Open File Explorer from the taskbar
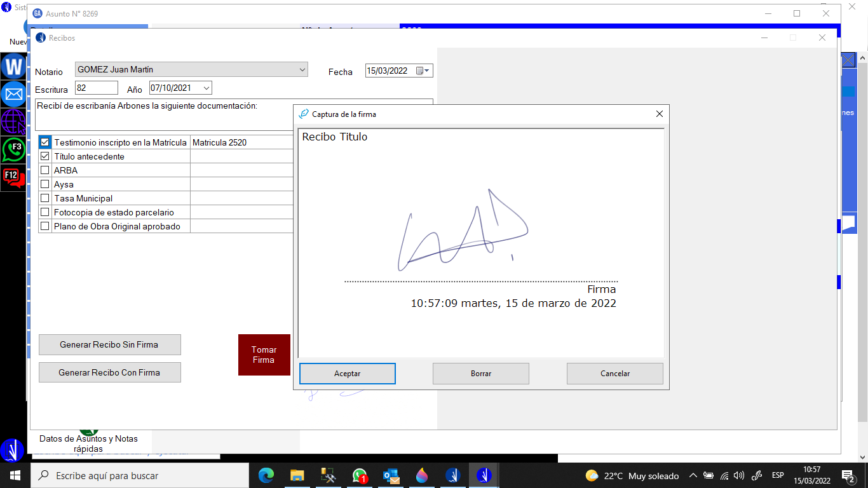 tap(297, 475)
